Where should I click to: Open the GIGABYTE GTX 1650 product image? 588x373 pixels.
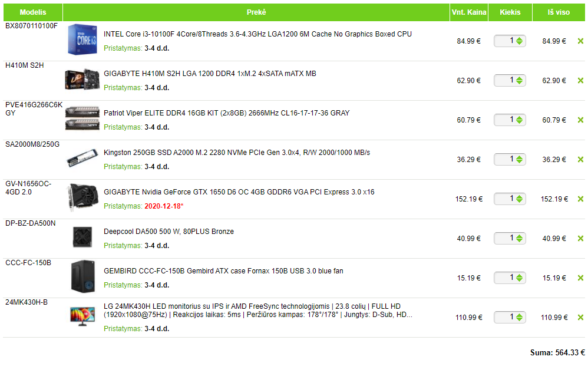pyautogui.click(x=82, y=197)
